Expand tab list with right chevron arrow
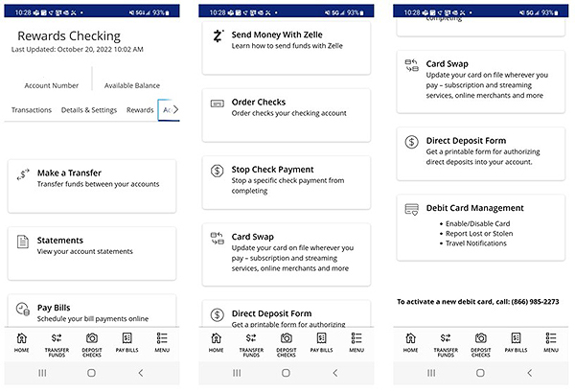This screenshot has width=575, height=392. [175, 109]
